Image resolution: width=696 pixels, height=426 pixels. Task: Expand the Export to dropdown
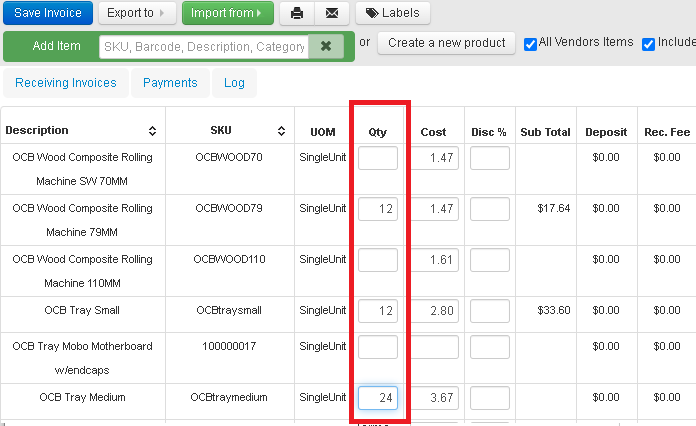pos(137,13)
